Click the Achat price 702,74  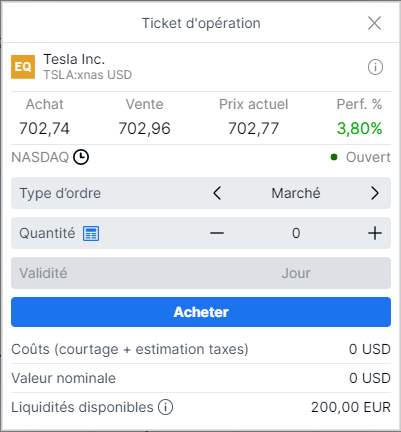coord(44,129)
